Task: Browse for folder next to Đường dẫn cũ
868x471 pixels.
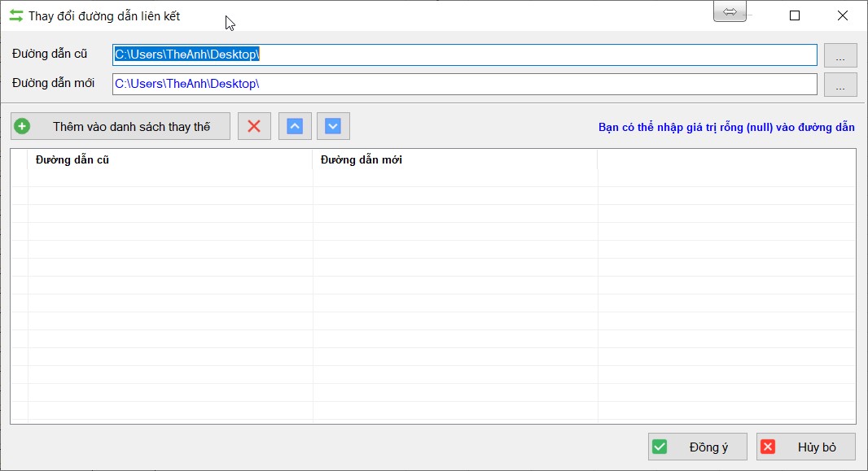Action: (840, 55)
